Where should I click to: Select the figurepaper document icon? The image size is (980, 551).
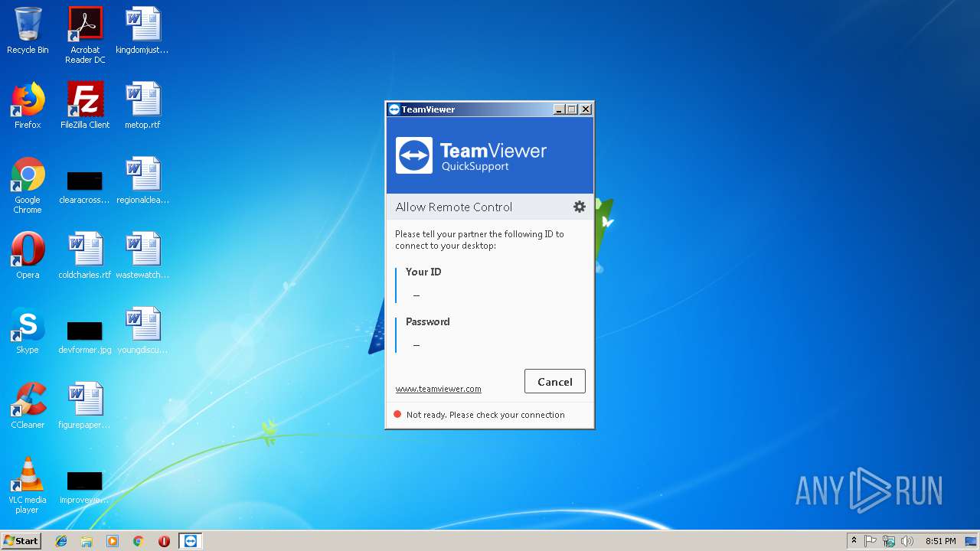tap(85, 406)
